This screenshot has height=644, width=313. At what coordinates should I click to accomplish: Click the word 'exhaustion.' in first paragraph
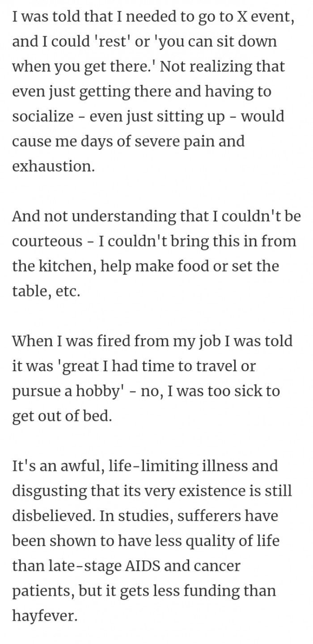coord(53,167)
